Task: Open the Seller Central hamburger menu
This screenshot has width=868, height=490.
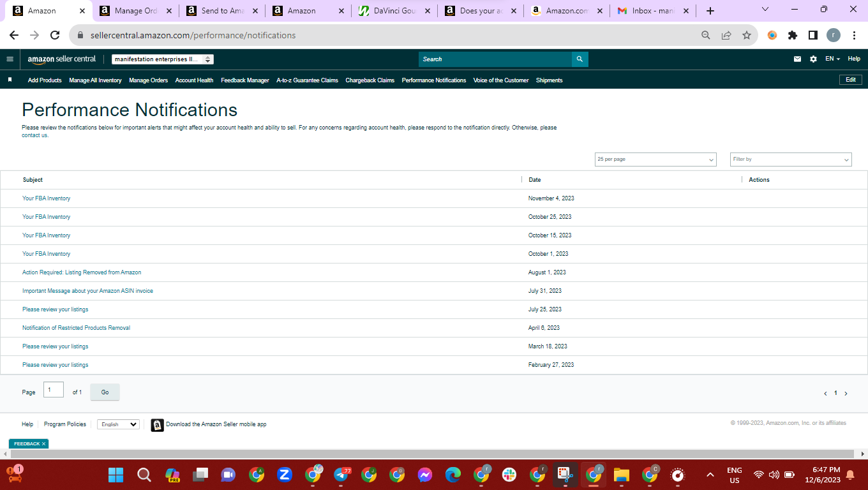Action: coord(10,59)
